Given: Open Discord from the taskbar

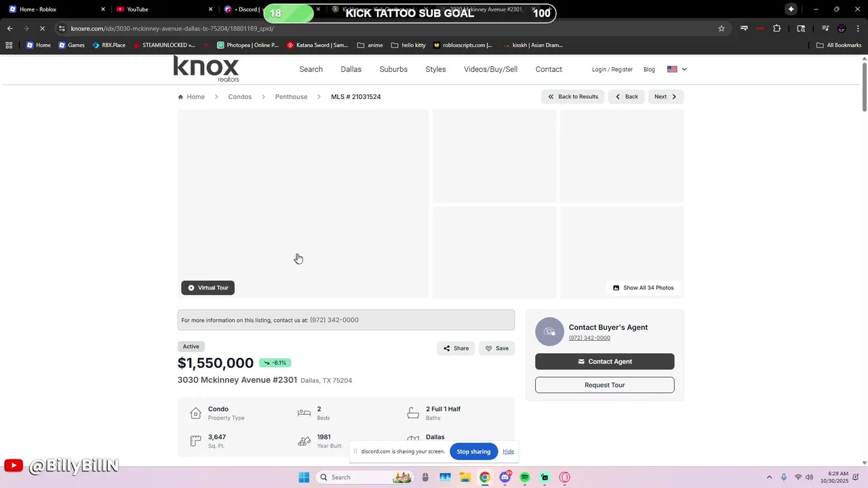Looking at the screenshot, I should point(505,477).
